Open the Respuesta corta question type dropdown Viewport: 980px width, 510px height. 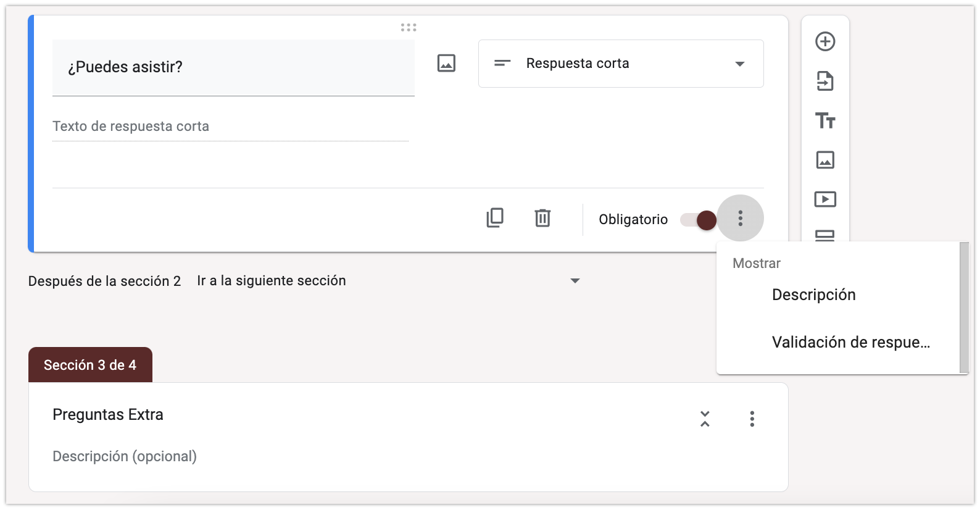(621, 64)
